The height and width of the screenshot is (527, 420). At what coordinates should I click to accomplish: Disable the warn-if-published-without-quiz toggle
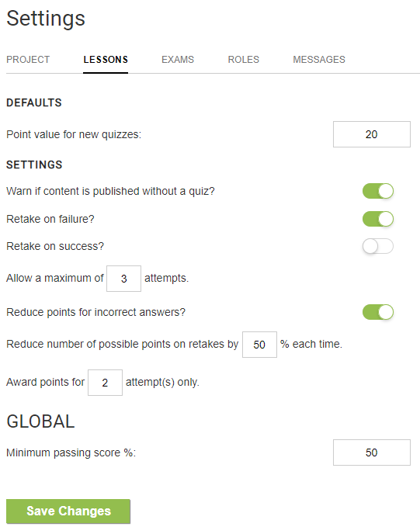(x=378, y=191)
